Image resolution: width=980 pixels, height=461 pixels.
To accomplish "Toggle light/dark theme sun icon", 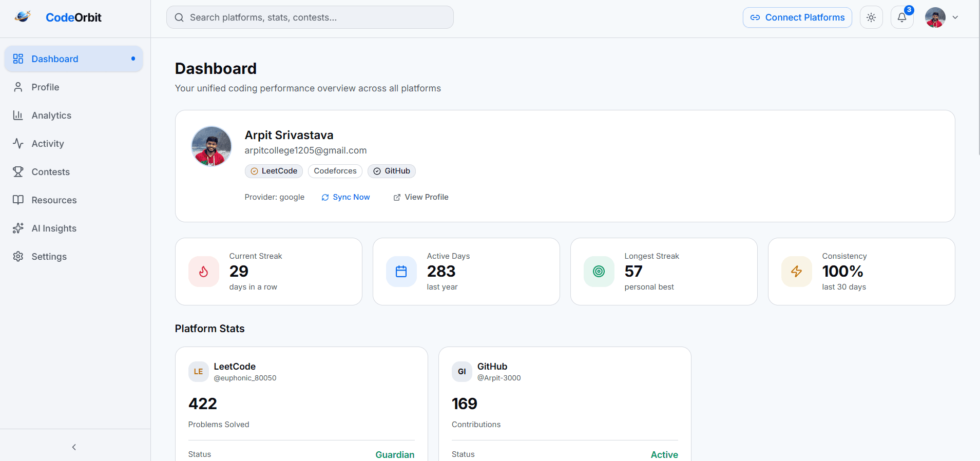I will (x=871, y=17).
